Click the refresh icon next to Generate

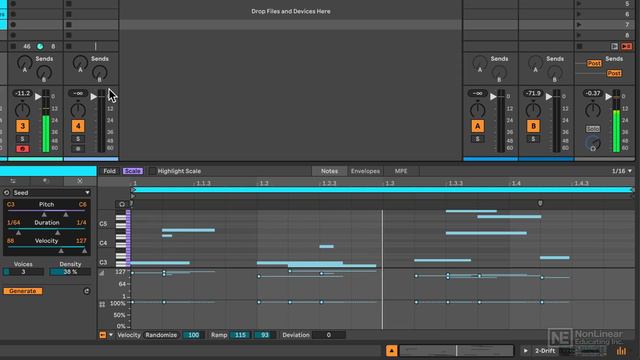[x=87, y=291]
